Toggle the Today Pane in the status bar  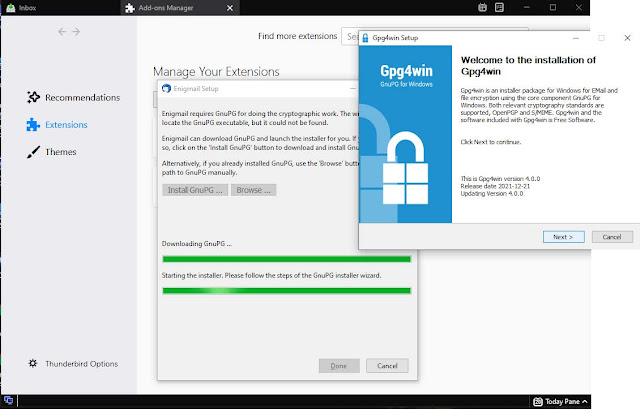[560, 402]
